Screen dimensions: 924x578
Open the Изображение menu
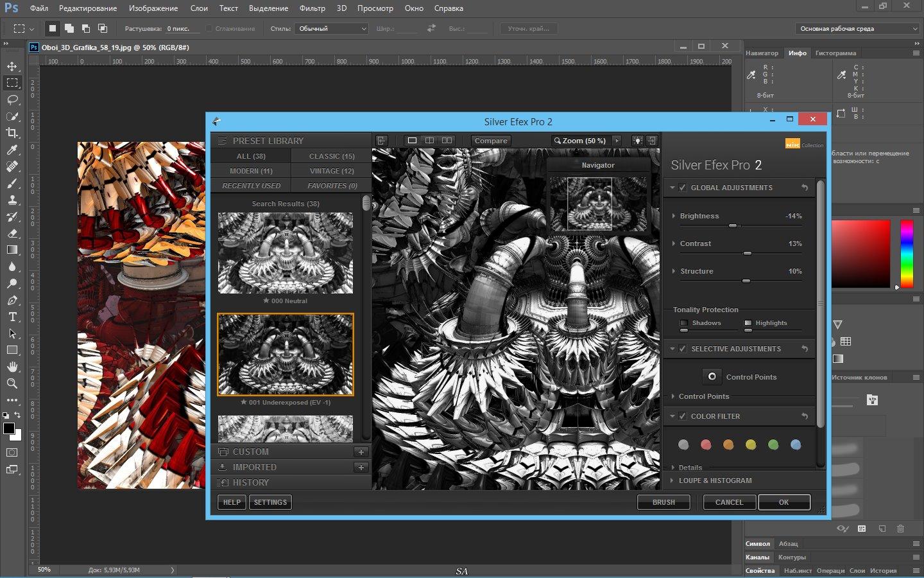(153, 8)
